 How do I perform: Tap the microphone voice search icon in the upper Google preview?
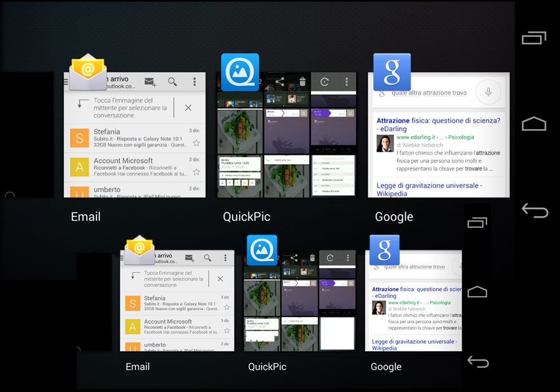click(x=488, y=93)
